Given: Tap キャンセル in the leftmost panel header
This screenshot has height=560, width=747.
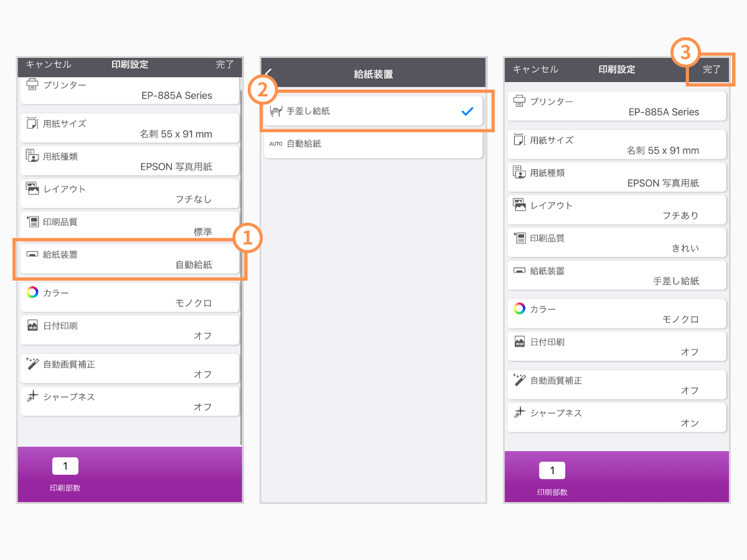Looking at the screenshot, I should [49, 65].
